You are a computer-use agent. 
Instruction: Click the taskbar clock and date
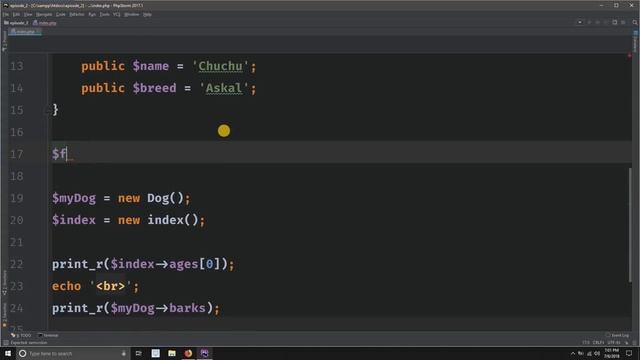[x=611, y=353]
